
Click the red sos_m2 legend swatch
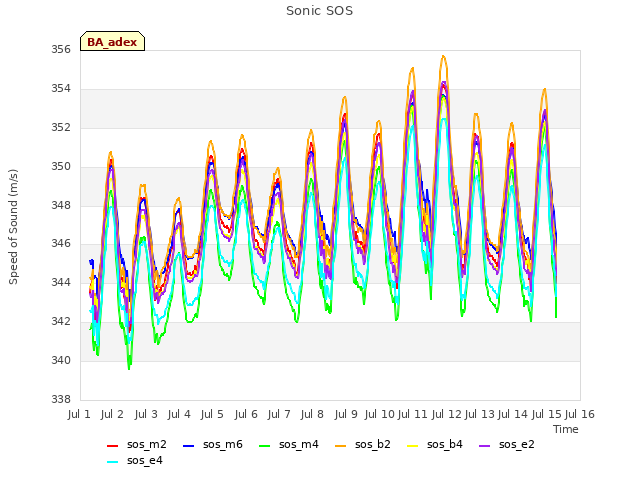click(x=112, y=446)
